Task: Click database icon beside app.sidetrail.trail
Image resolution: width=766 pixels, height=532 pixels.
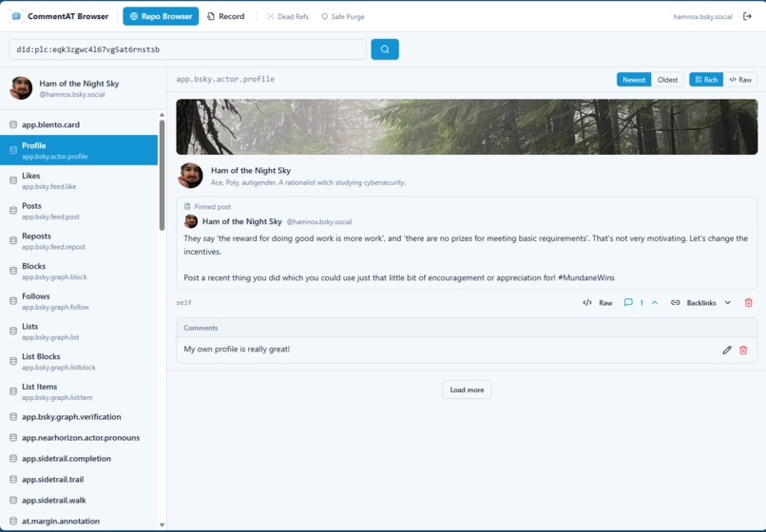Action: tap(13, 480)
